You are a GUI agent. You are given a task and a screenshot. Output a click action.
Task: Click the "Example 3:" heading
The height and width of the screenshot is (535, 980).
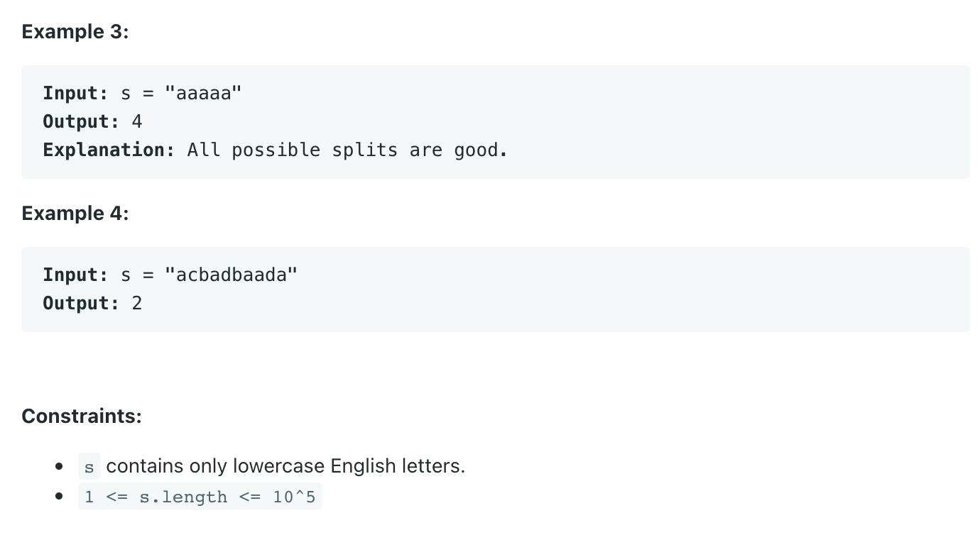(x=75, y=32)
